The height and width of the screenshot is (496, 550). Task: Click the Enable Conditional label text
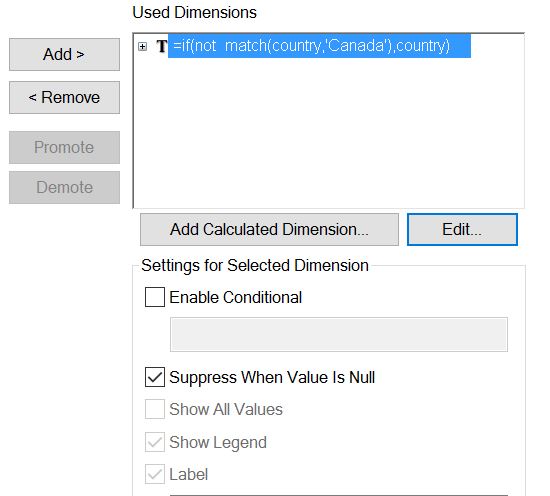point(235,297)
